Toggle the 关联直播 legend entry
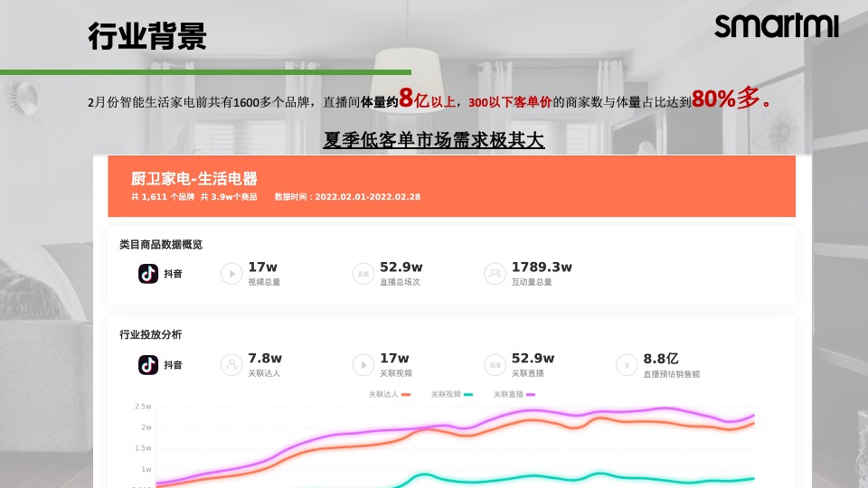Image resolution: width=868 pixels, height=488 pixels. pyautogui.click(x=514, y=395)
